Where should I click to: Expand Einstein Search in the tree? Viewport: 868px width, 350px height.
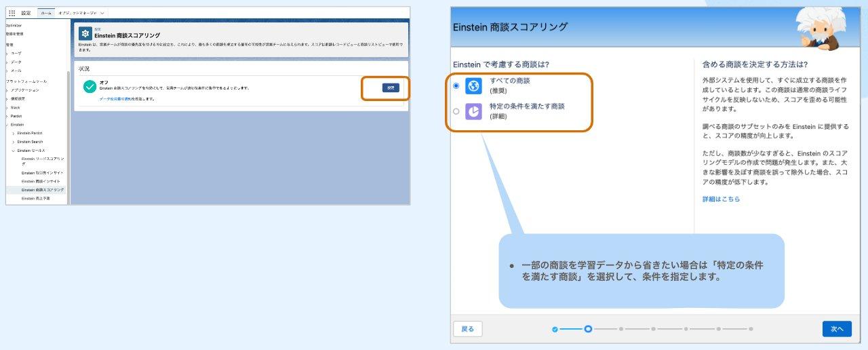(14, 142)
